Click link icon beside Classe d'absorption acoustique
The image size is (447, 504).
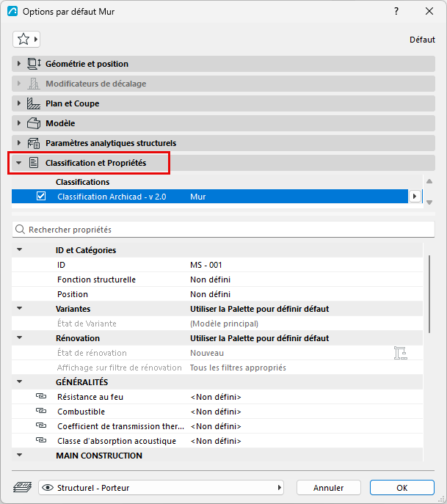click(41, 440)
